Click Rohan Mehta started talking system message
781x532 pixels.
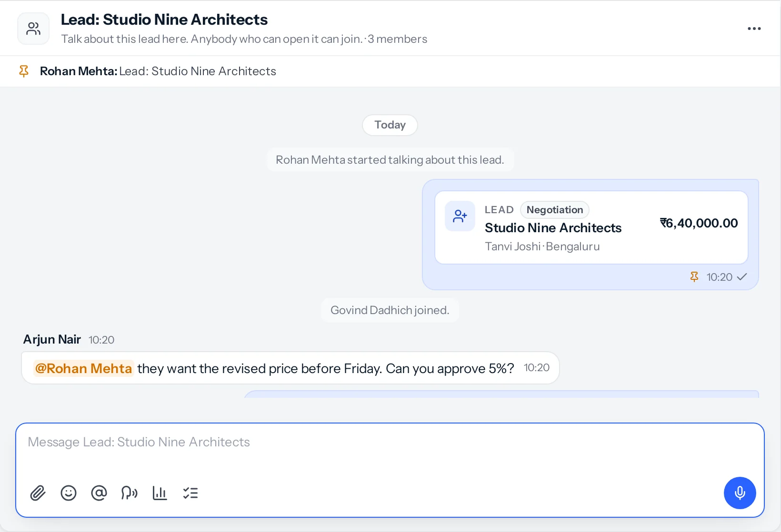tap(390, 160)
